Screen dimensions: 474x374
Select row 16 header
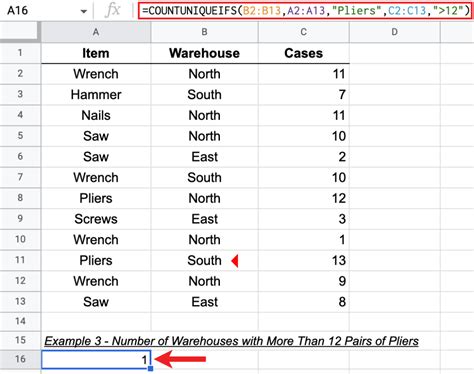20,359
